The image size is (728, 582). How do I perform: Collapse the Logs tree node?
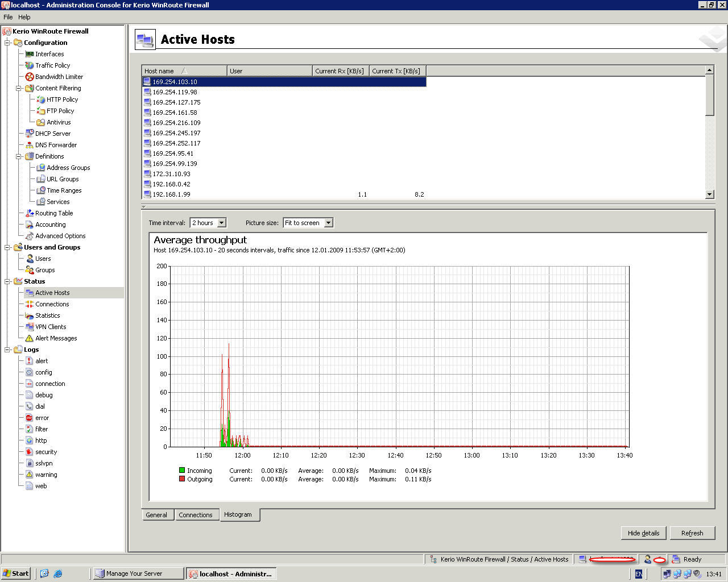click(x=8, y=350)
